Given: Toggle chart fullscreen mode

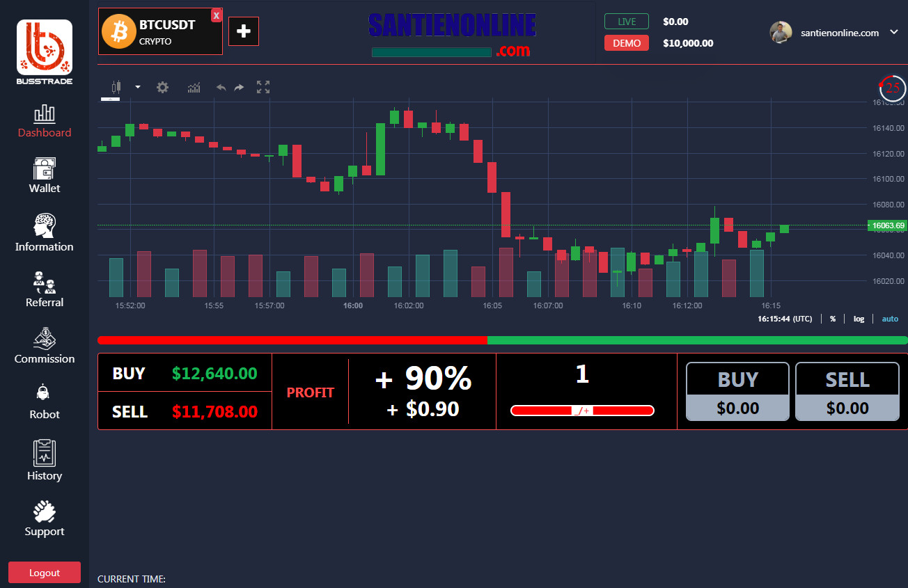Looking at the screenshot, I should (263, 87).
